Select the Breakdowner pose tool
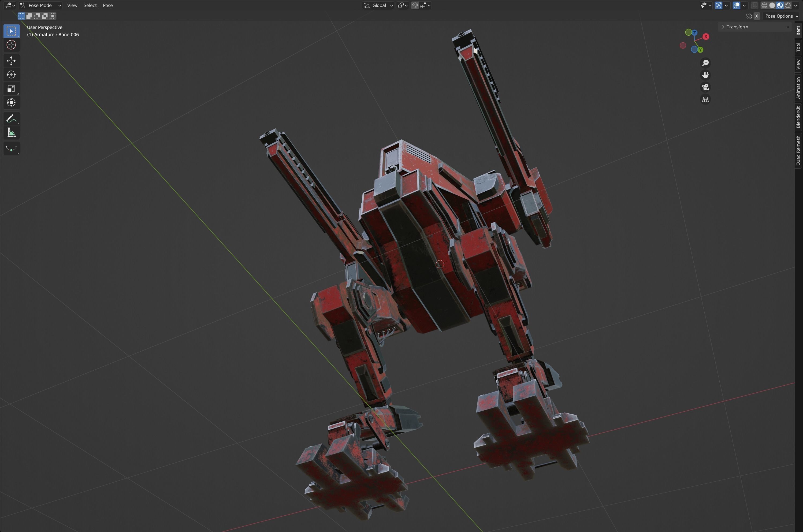The width and height of the screenshot is (803, 532). click(x=11, y=148)
